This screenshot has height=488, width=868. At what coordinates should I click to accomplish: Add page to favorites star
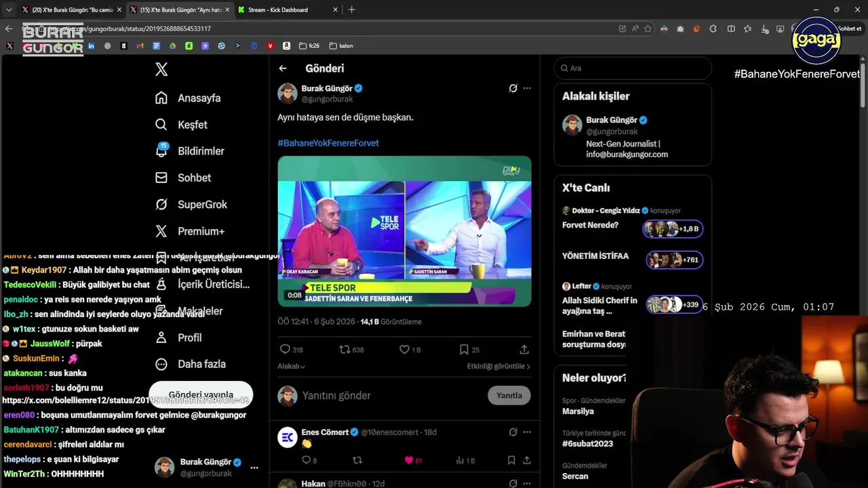coord(648,28)
